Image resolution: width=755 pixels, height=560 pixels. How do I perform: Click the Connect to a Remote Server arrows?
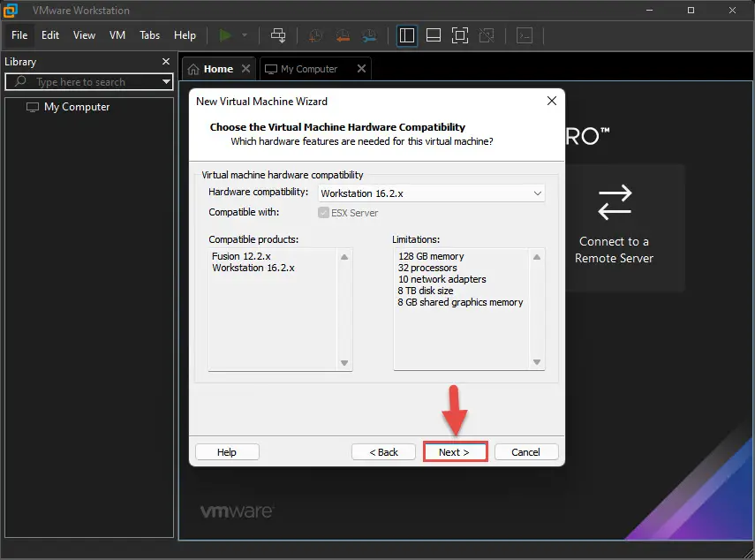point(615,202)
